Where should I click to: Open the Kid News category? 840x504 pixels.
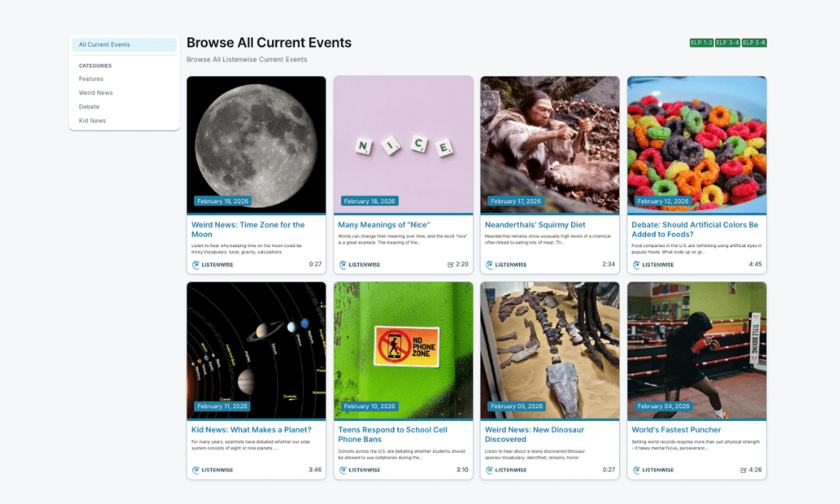[92, 120]
